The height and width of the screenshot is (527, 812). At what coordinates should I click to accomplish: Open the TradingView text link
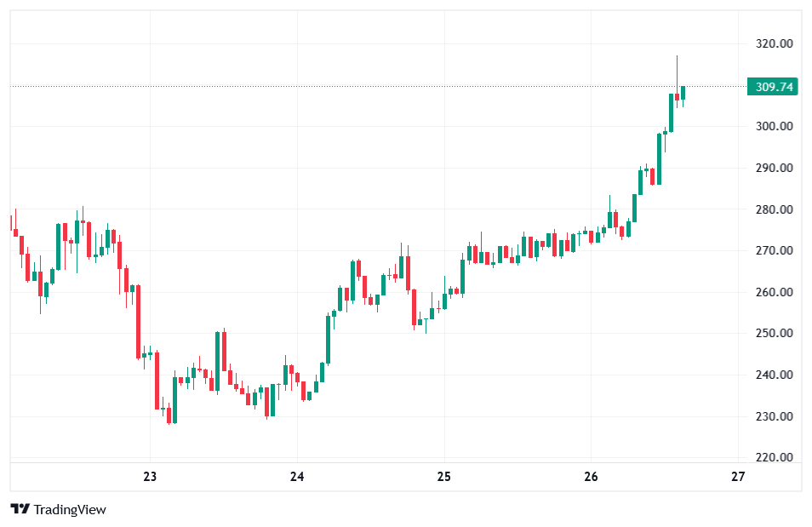point(70,509)
